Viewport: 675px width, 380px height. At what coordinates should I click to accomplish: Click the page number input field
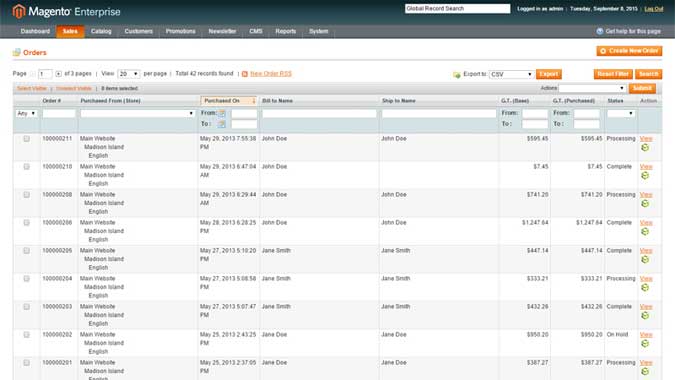click(45, 74)
